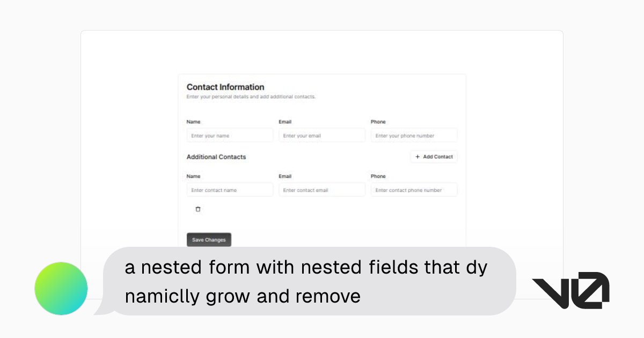Click the Phone label above the phone field

click(x=378, y=122)
